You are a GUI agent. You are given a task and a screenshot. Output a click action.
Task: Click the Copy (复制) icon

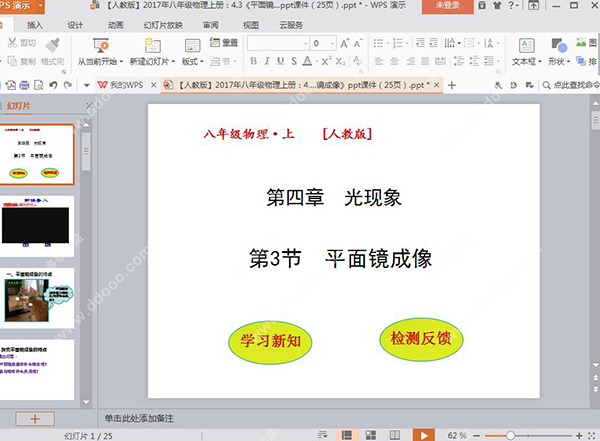coord(12,61)
